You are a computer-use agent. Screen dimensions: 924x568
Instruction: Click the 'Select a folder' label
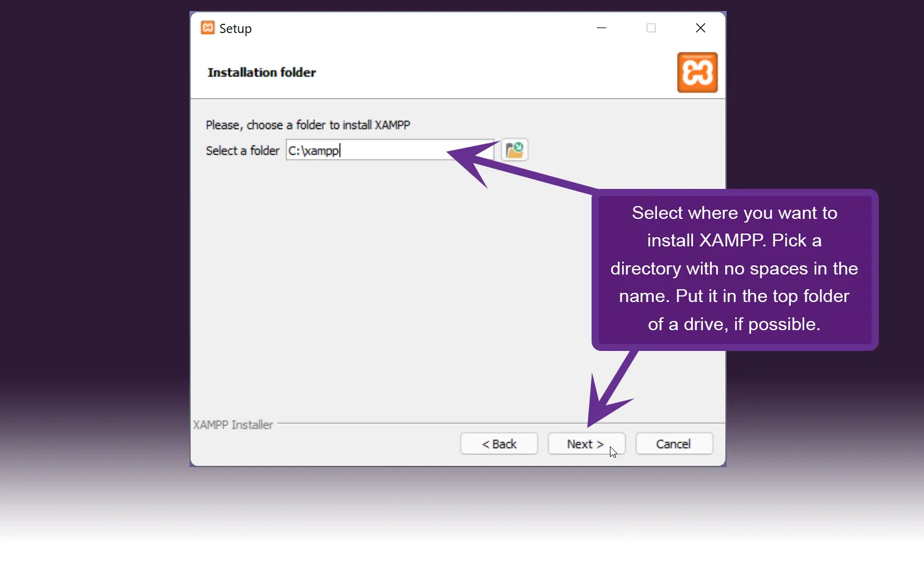point(242,151)
